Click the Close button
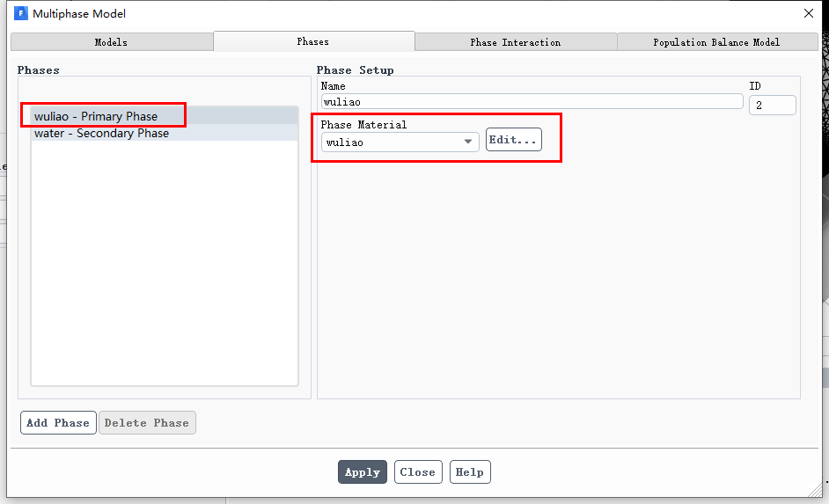The height and width of the screenshot is (504, 829). [418, 471]
